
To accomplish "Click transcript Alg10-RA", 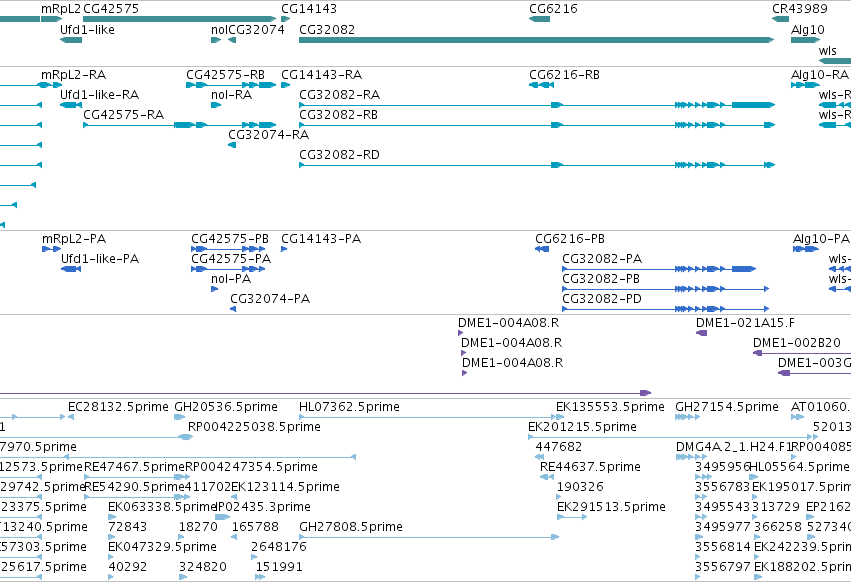I will (805, 85).
